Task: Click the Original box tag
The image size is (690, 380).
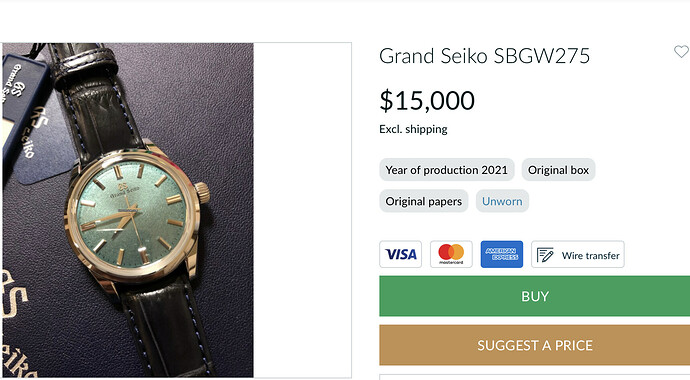Action: pos(558,170)
